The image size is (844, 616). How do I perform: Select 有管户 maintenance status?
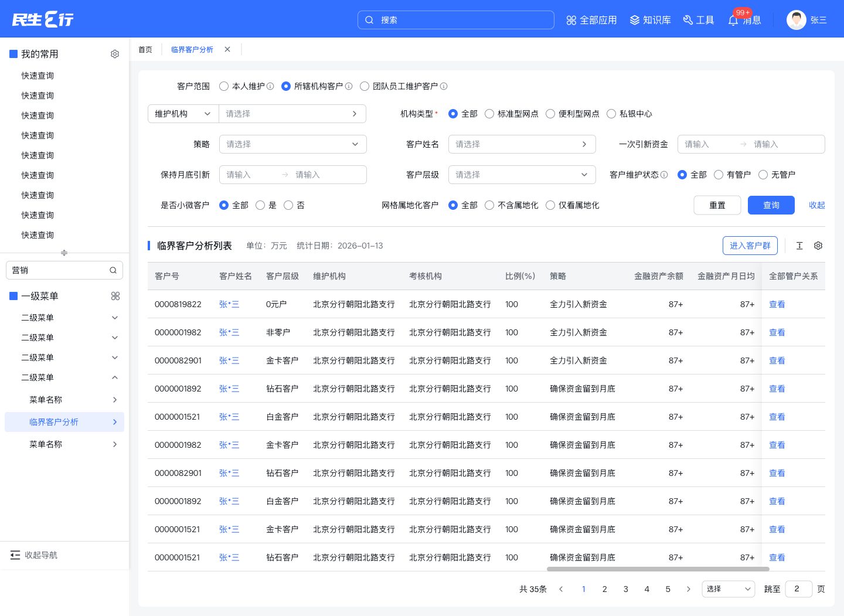tap(719, 175)
